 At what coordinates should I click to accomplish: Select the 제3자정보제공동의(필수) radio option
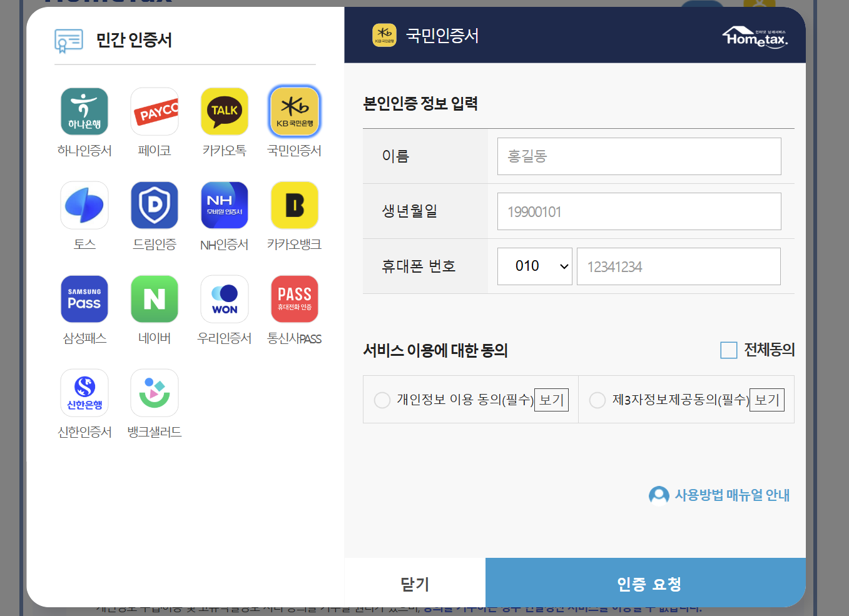point(597,400)
